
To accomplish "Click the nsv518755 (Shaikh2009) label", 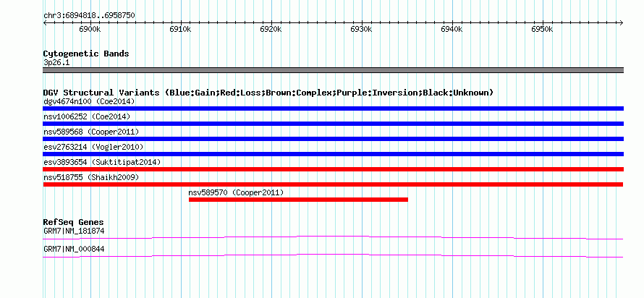I will [x=91, y=177].
